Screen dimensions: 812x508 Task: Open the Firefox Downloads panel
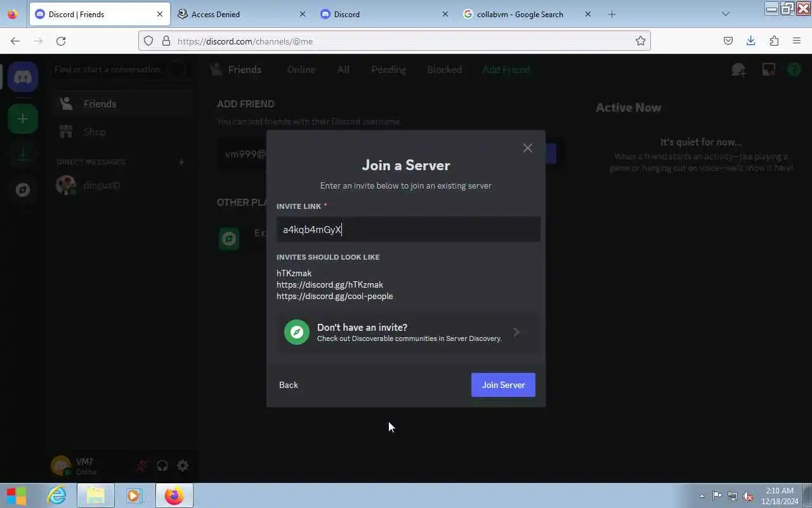tap(750, 41)
